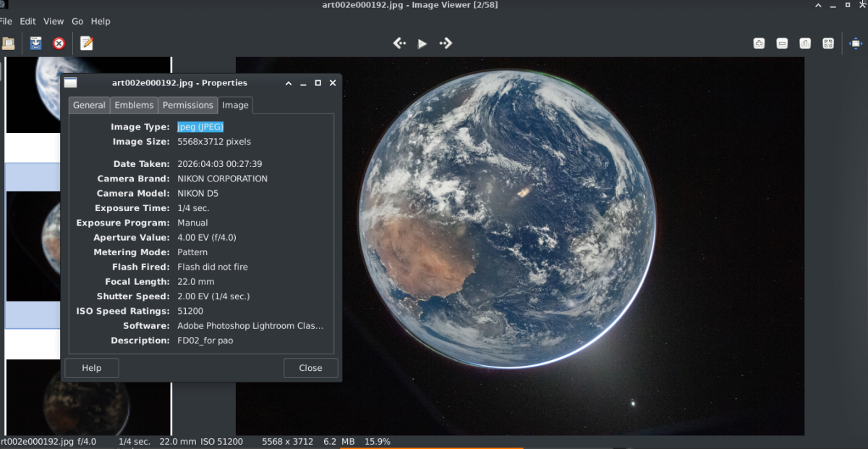
Task: Click the open folder toolbar icon
Action: coord(7,43)
